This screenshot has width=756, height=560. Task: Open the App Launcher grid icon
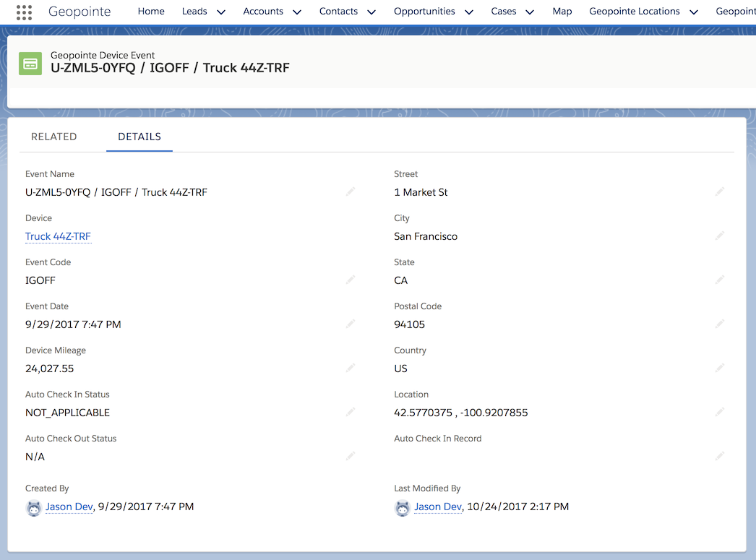coord(24,12)
